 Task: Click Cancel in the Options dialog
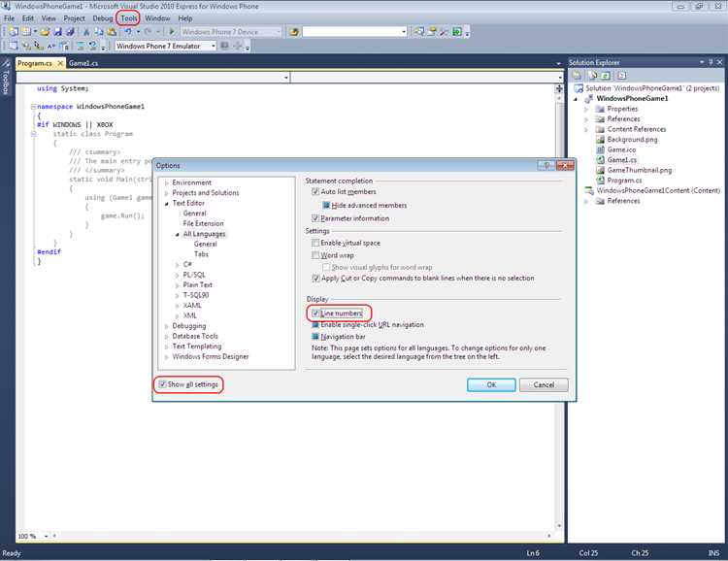pyautogui.click(x=544, y=384)
